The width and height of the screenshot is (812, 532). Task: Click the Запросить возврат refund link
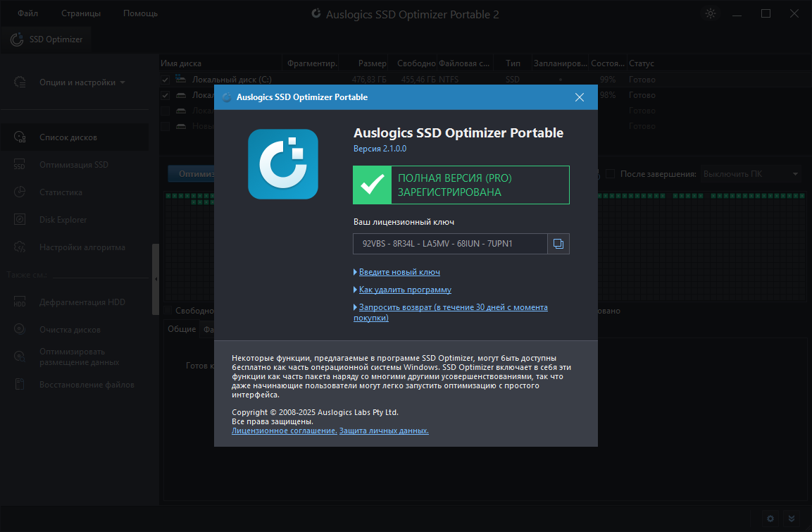click(451, 312)
